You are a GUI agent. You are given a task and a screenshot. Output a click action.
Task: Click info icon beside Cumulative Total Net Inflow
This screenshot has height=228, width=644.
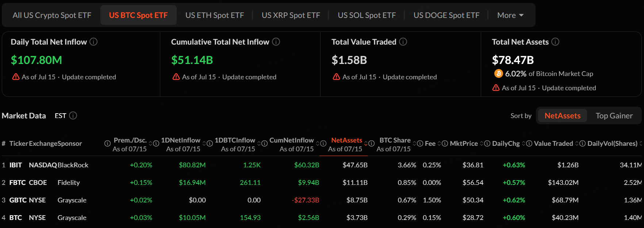tap(276, 42)
